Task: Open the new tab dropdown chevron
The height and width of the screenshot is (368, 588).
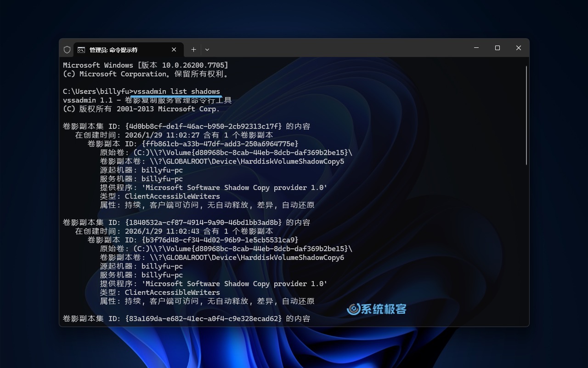Action: click(x=207, y=50)
